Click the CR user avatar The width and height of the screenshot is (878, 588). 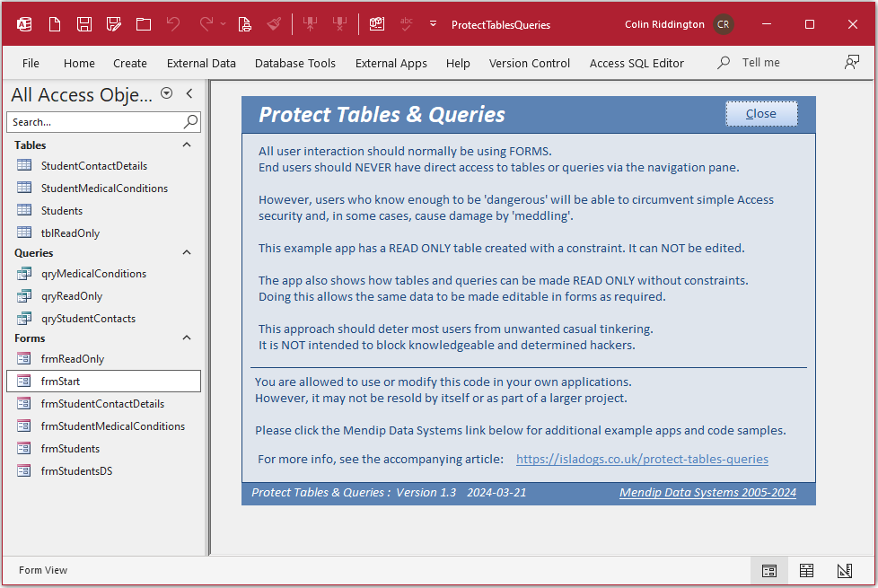tap(723, 24)
